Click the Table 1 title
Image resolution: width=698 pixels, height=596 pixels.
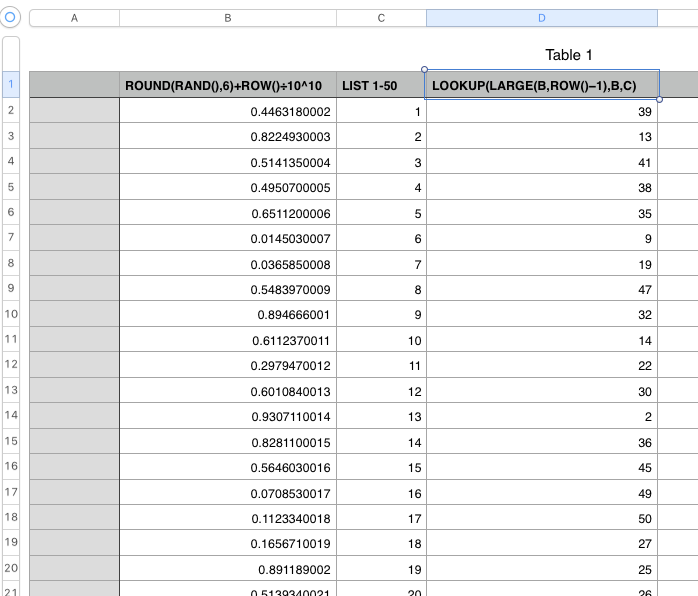coord(568,55)
